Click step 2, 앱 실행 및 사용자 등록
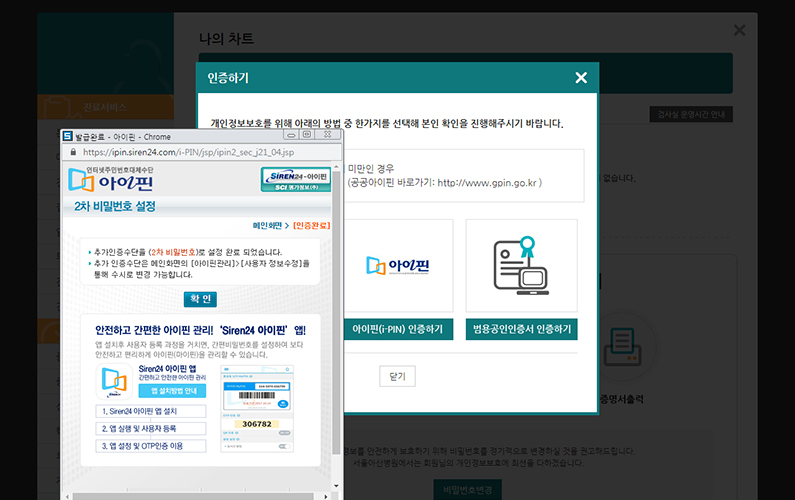Viewport: 795px width, 500px height. pyautogui.click(x=151, y=428)
